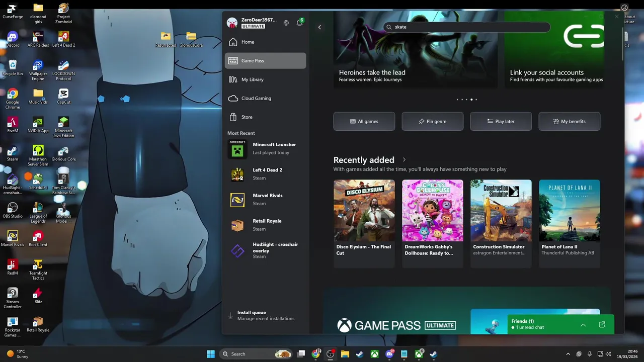Open LOCKDOWN Protocol desktop shortcut
644x362 pixels.
(x=63, y=70)
